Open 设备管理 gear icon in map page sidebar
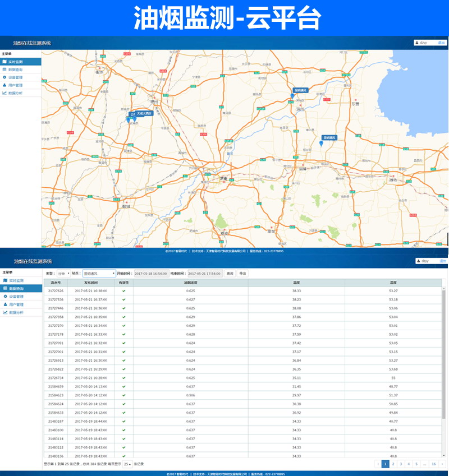The width and height of the screenshot is (449, 476). tap(4, 77)
